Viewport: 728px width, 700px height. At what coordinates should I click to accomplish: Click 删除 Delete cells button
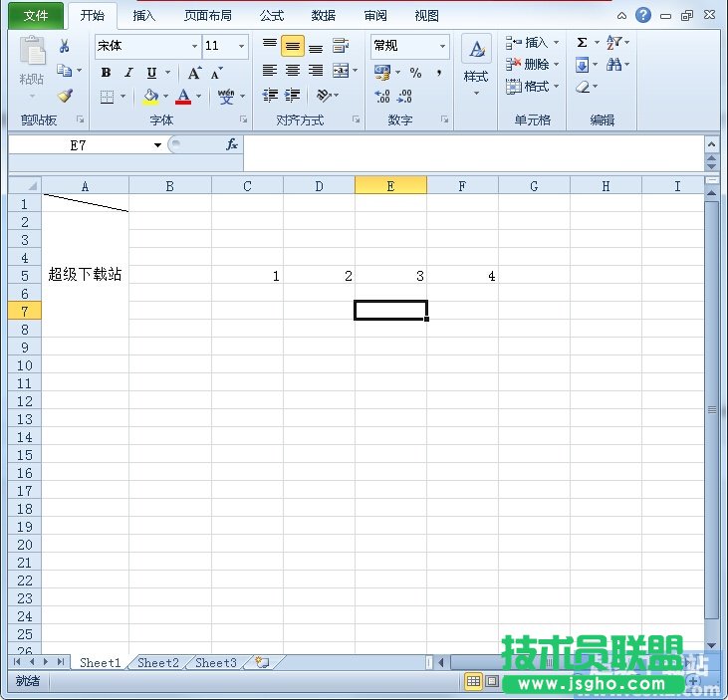coord(532,64)
